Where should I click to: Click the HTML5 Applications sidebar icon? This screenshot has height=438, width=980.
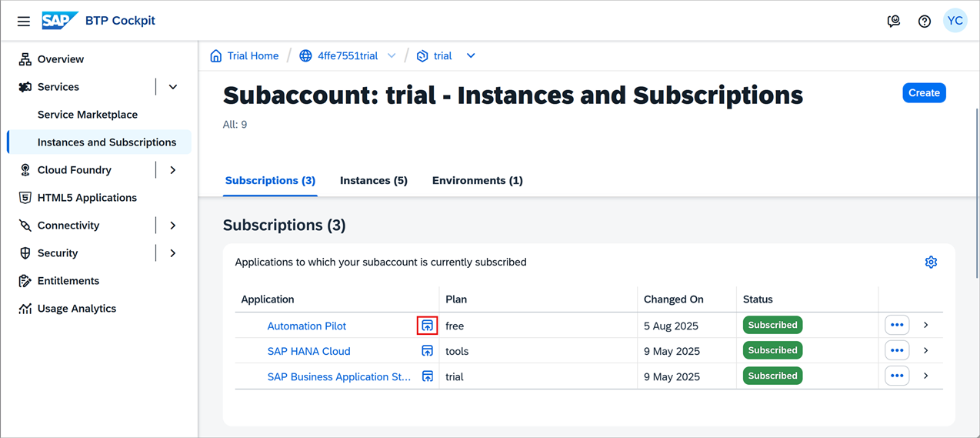(x=25, y=198)
